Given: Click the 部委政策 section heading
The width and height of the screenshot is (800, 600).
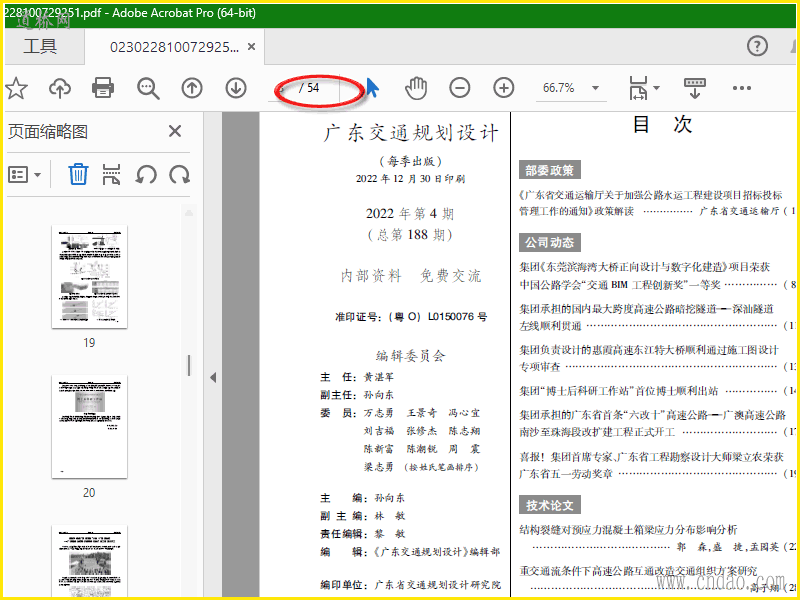Looking at the screenshot, I should 549,170.
